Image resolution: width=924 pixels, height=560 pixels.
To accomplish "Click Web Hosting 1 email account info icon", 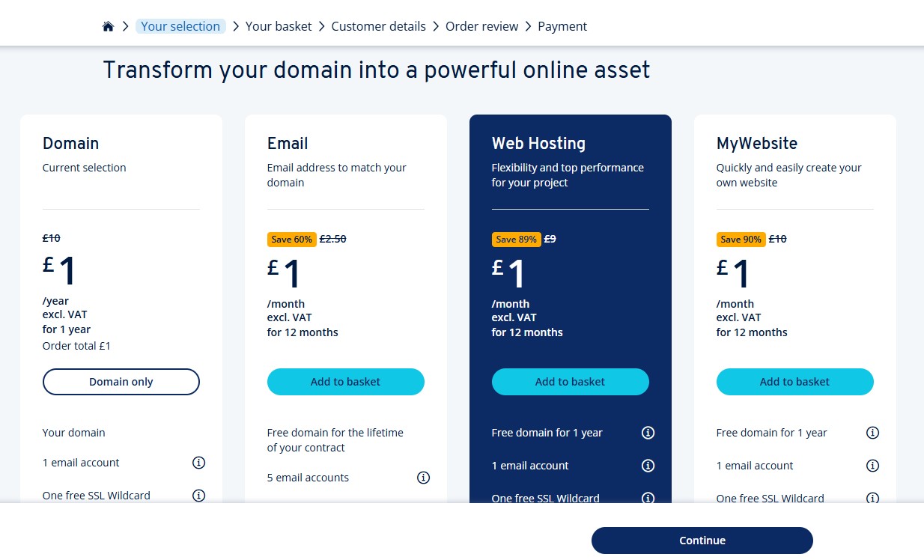I will 648,466.
